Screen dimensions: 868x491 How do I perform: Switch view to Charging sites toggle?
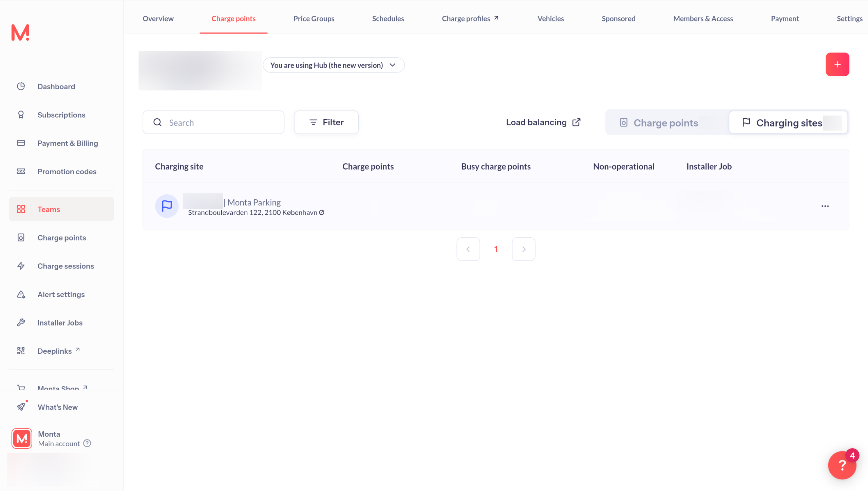[788, 122]
